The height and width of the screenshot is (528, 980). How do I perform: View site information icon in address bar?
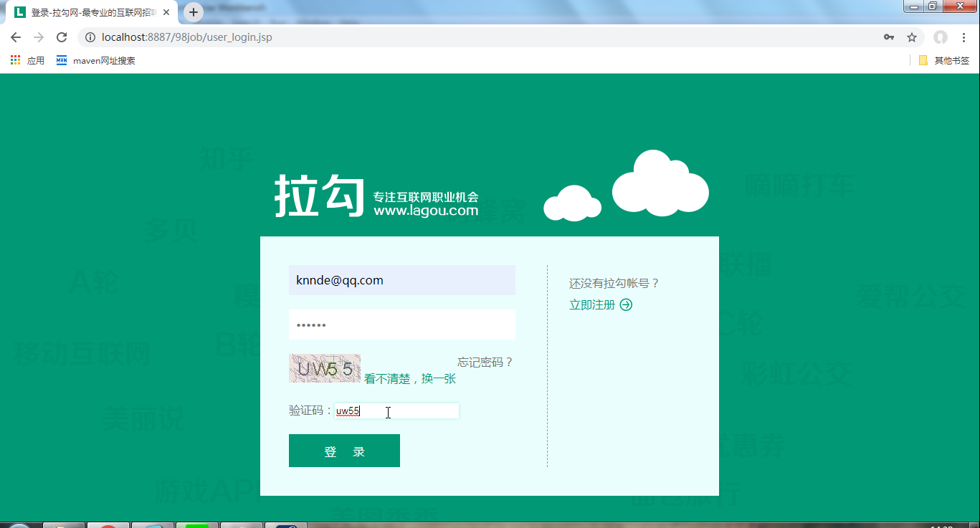[90, 37]
